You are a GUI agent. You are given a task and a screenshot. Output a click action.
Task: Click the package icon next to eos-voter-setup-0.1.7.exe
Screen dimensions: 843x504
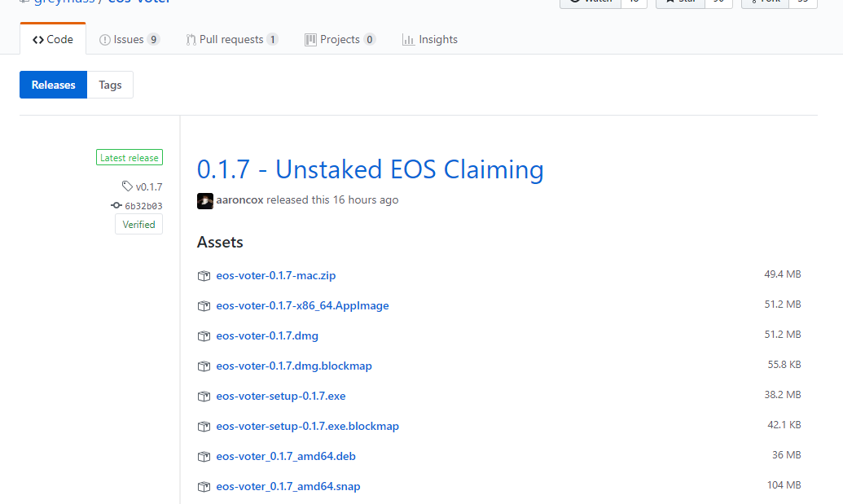click(x=204, y=397)
